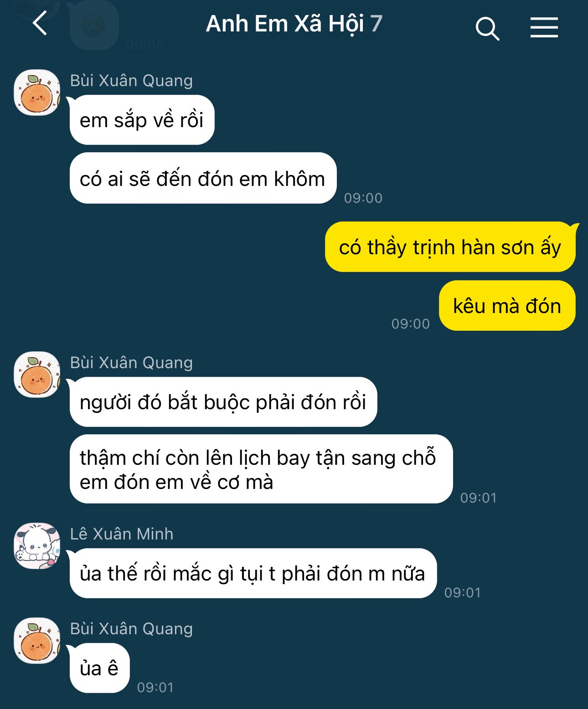Select the 'thậm chí còn lên lịch bay' bubble

[x=261, y=469]
